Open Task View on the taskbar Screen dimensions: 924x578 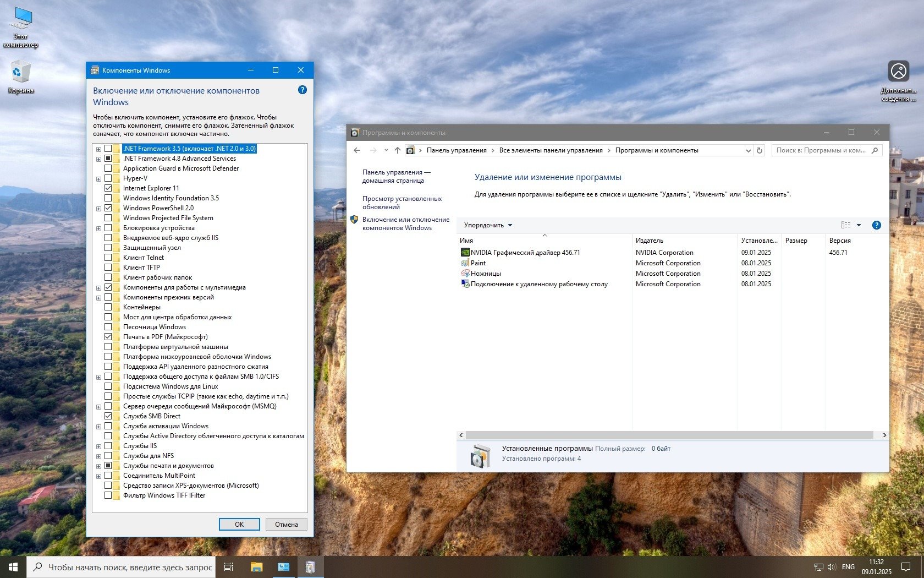coord(229,566)
